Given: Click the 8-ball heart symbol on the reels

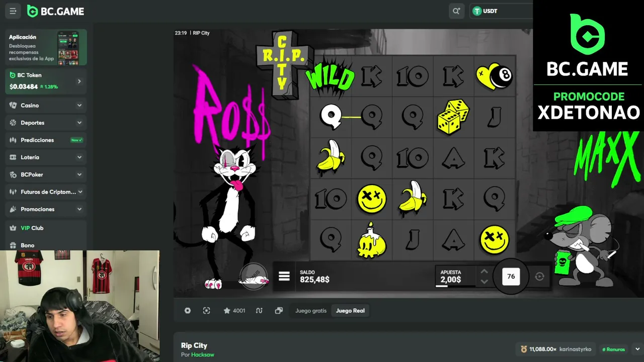Looking at the screenshot, I should 495,76.
